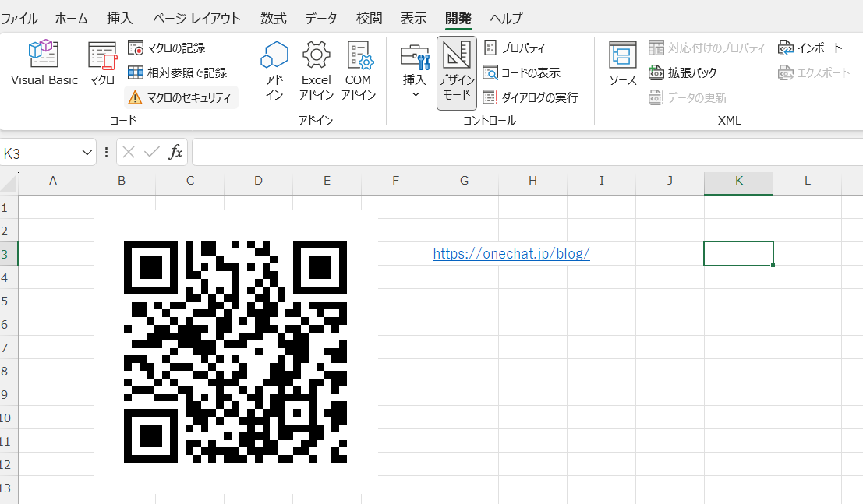Expand the Name Box dropdown arrow
The image size is (863, 504).
pos(87,153)
